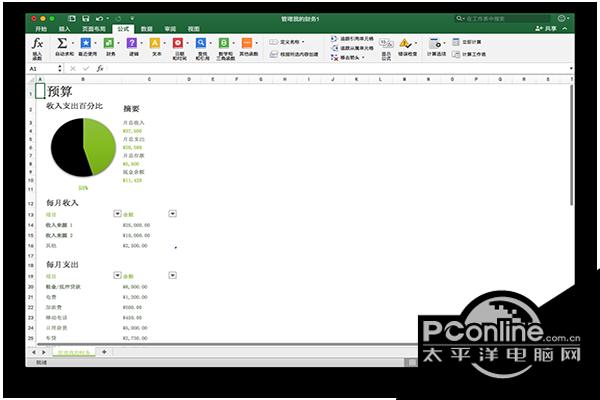Add a new sheet with plus button
The image size is (600, 400).
[x=104, y=352]
